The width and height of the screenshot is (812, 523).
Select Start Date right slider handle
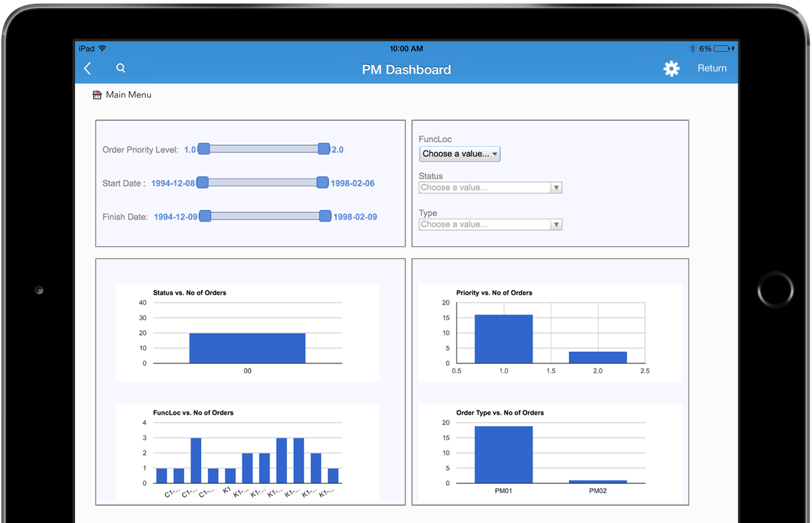tap(322, 182)
